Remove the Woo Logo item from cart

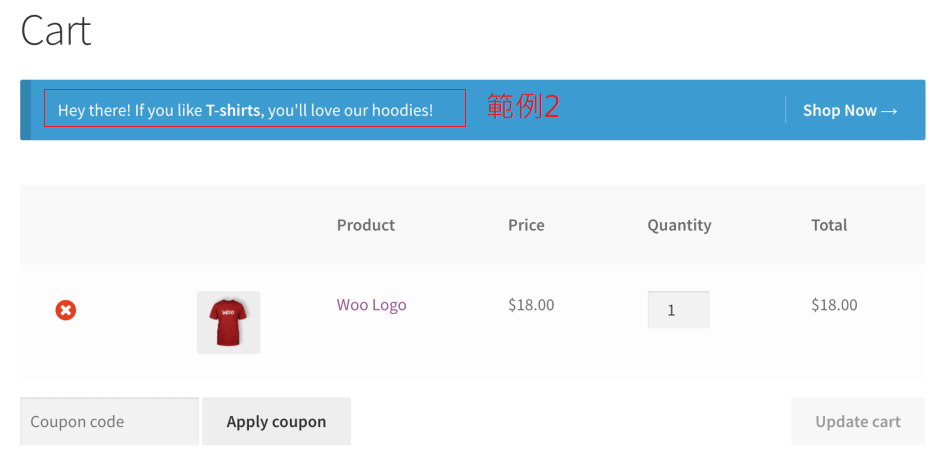coord(65,310)
